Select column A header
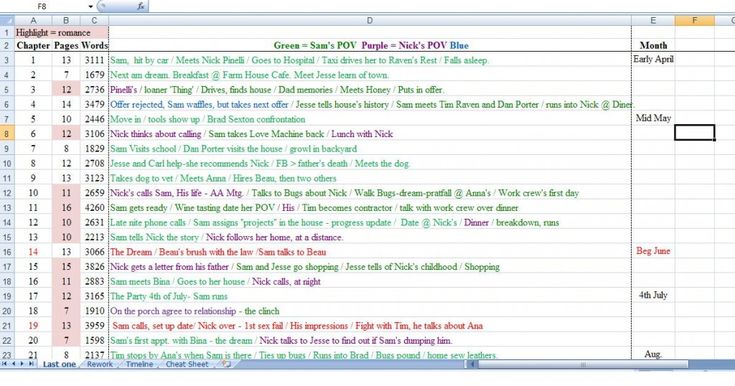Screen dimensions: 735x386 [33, 20]
